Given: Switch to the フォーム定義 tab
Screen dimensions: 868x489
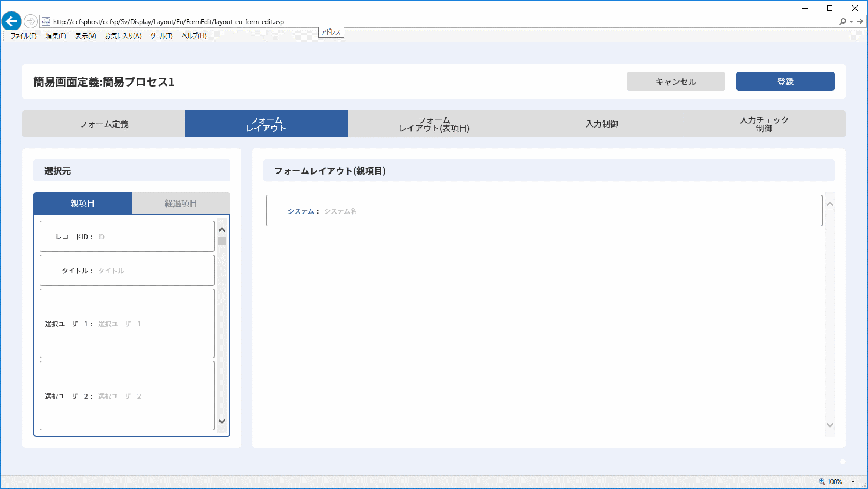Looking at the screenshot, I should [x=104, y=124].
